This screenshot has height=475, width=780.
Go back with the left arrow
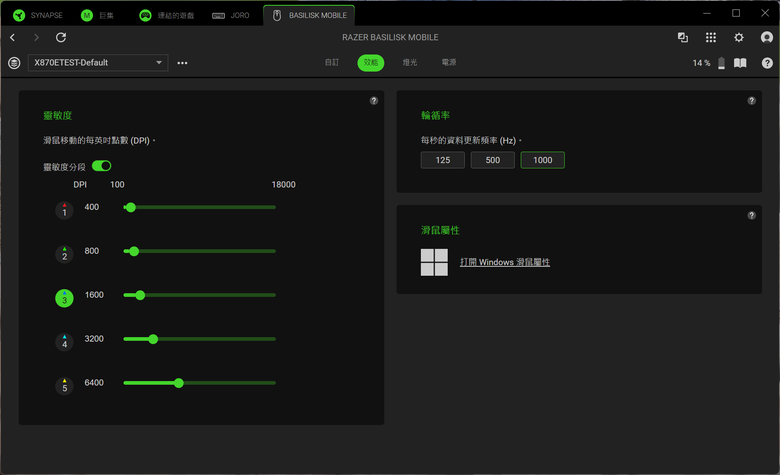pos(13,37)
